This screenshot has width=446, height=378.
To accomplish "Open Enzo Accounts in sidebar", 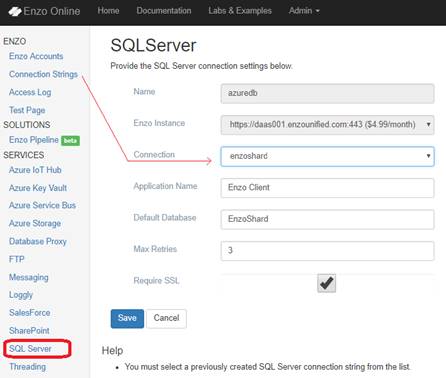I will point(36,56).
